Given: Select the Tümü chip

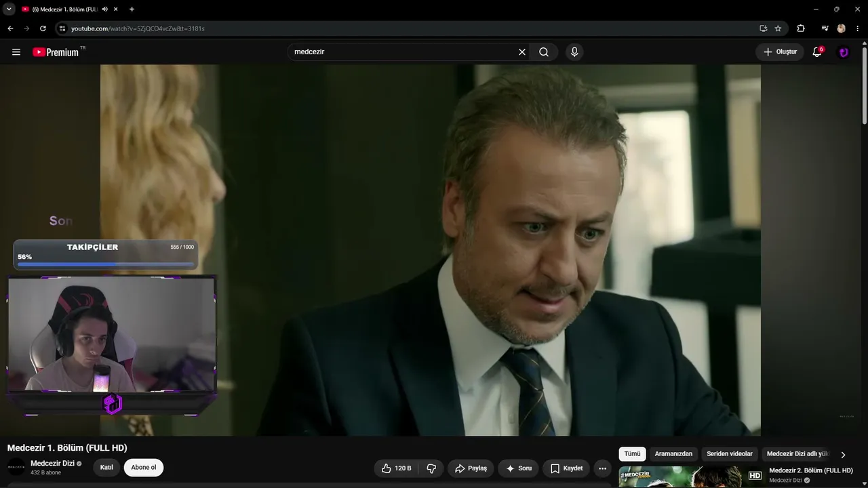Looking at the screenshot, I should pos(632,454).
